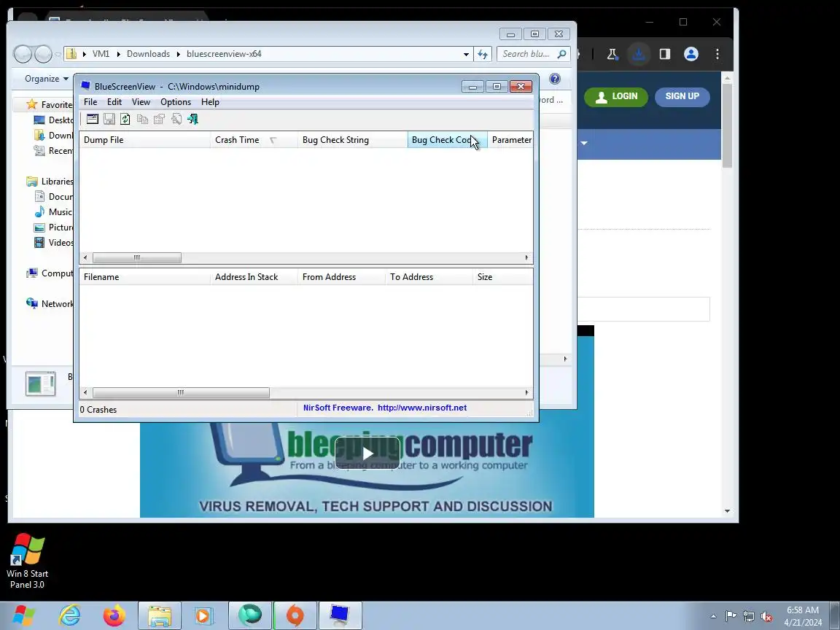This screenshot has width=840, height=630.
Task: Open Windows Media Player from taskbar
Action: click(x=203, y=615)
